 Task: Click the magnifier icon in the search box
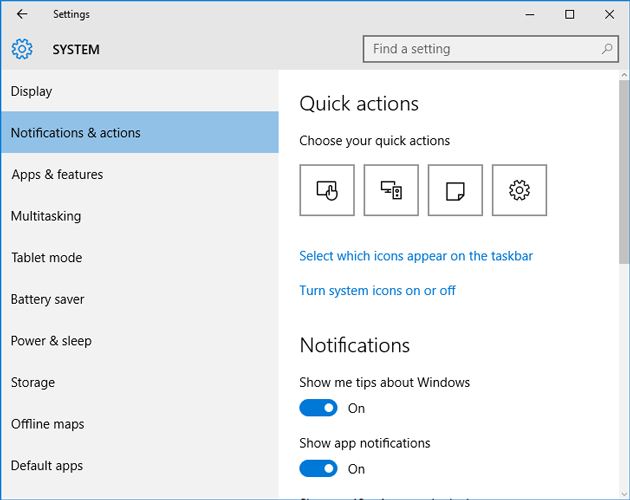tap(607, 49)
